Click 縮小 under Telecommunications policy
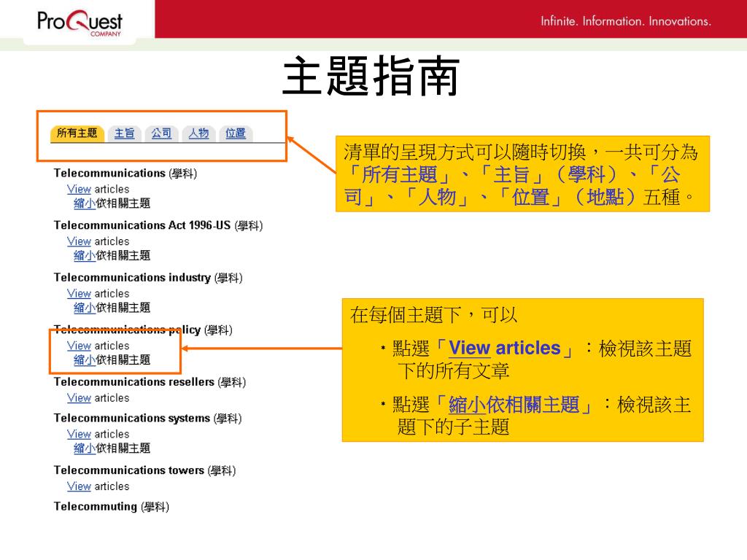The height and width of the screenshot is (560, 747). pos(85,360)
